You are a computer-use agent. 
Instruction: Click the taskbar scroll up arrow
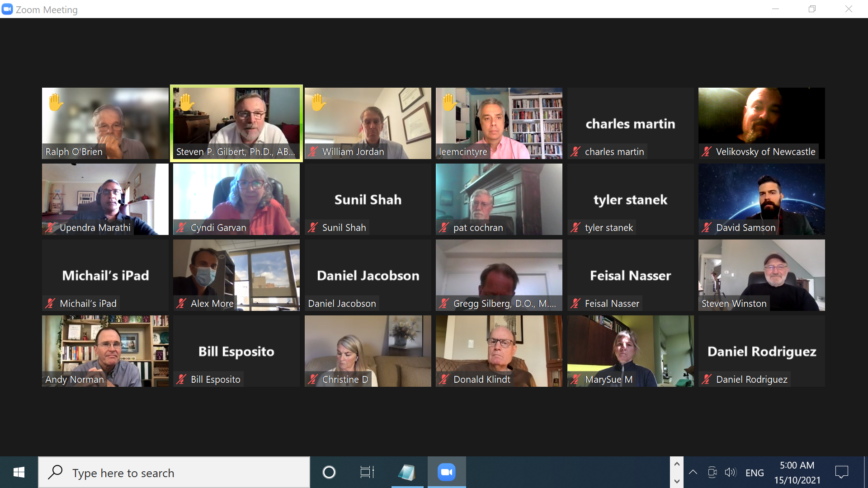(677, 464)
